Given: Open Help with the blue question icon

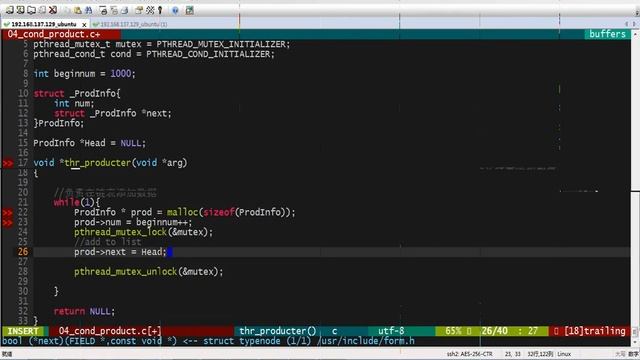Looking at the screenshot, I should click(176, 10).
